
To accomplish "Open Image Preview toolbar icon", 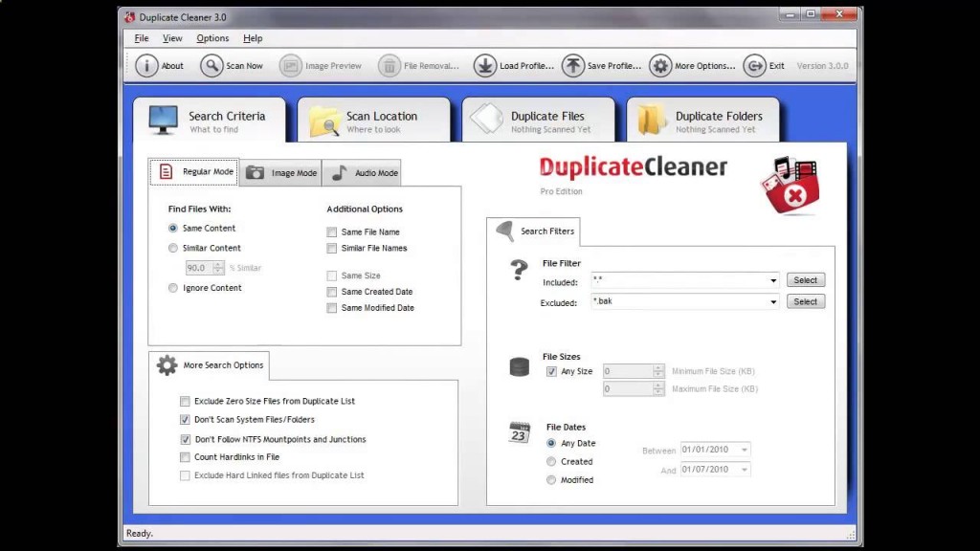I will (291, 66).
